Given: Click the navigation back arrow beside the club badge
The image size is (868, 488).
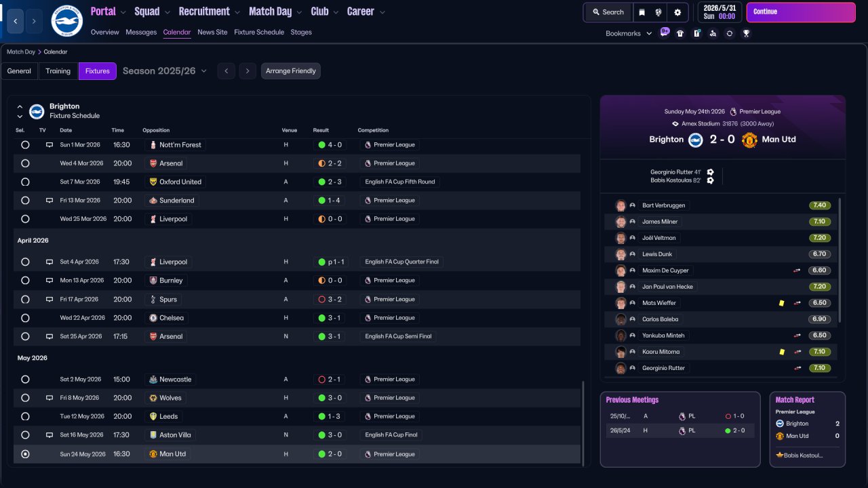Looking at the screenshot, I should [x=15, y=21].
